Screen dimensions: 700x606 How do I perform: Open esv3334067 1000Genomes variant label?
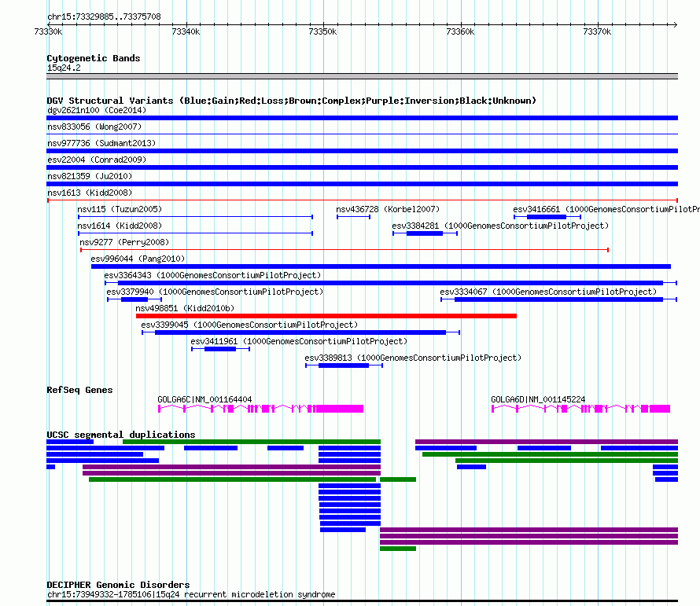tap(548, 292)
